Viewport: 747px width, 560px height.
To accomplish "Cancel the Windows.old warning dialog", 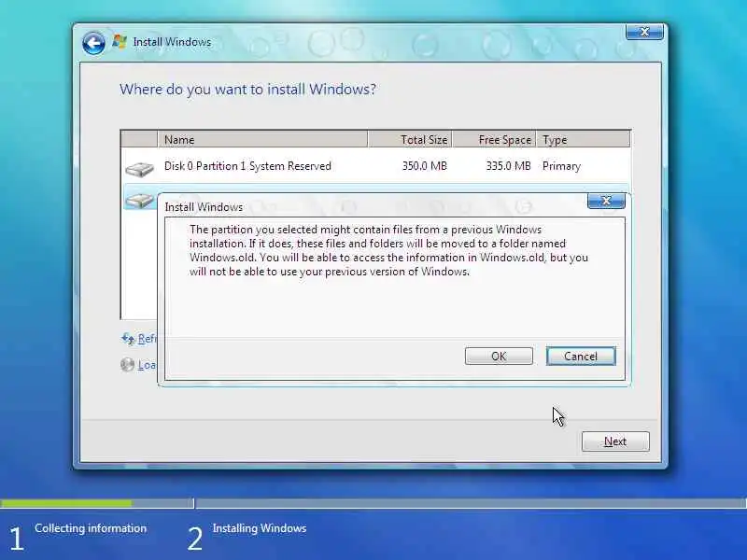I will (x=581, y=357).
